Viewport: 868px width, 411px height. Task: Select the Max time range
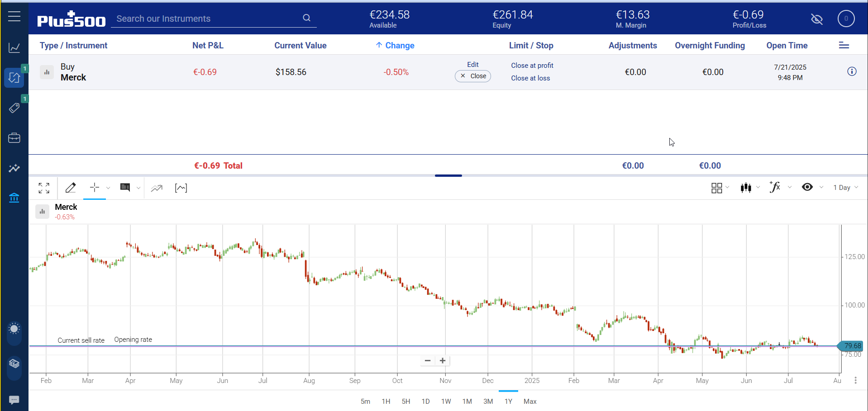[530, 402]
